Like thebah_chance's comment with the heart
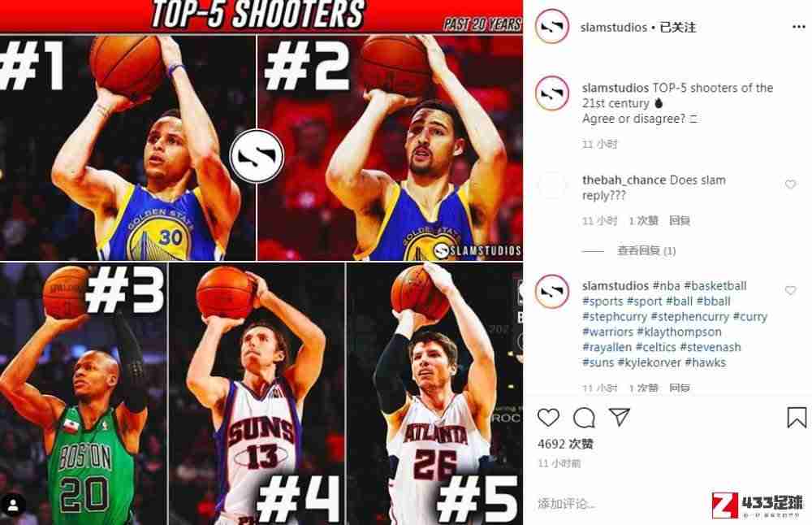The image size is (812, 525). (790, 184)
